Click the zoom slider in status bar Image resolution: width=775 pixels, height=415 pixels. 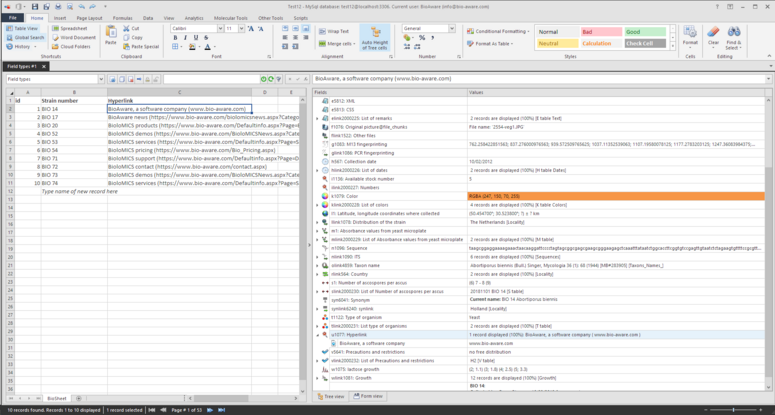click(733, 410)
